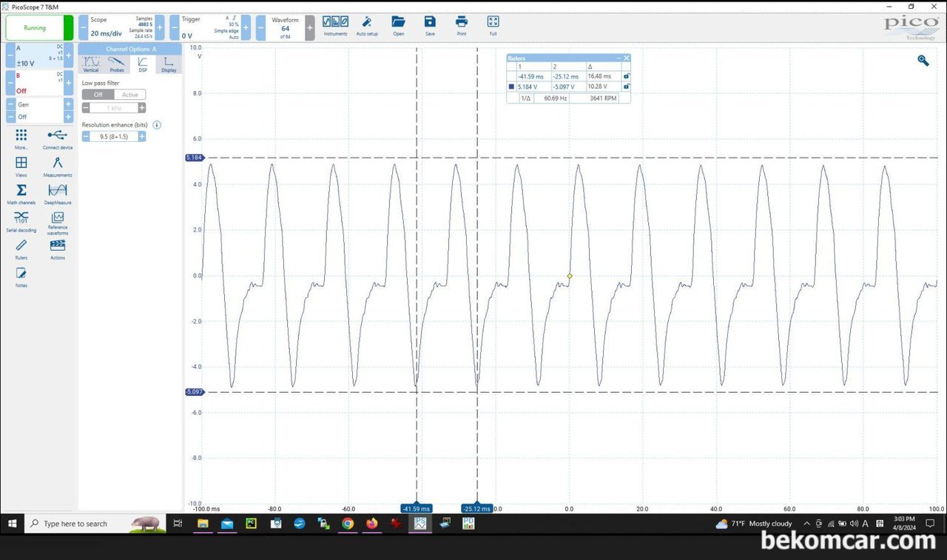
Task: Open DeepMeasure tool
Action: [58, 194]
